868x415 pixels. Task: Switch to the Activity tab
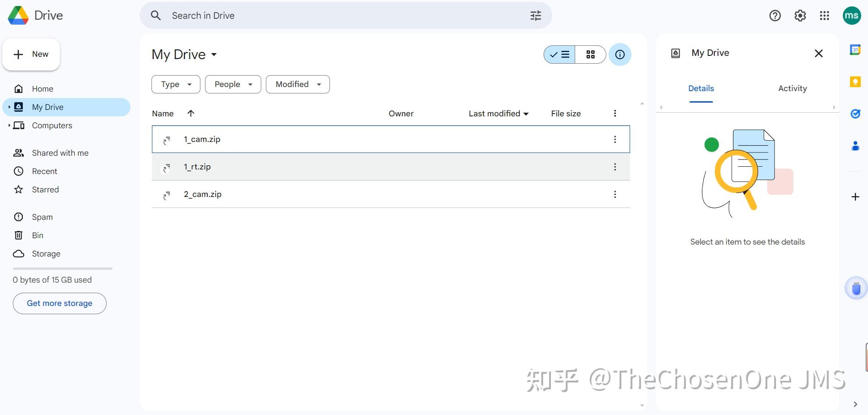(x=792, y=88)
